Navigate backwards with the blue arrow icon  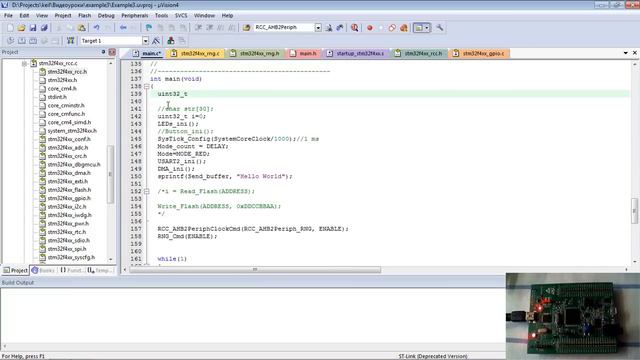[x=123, y=28]
